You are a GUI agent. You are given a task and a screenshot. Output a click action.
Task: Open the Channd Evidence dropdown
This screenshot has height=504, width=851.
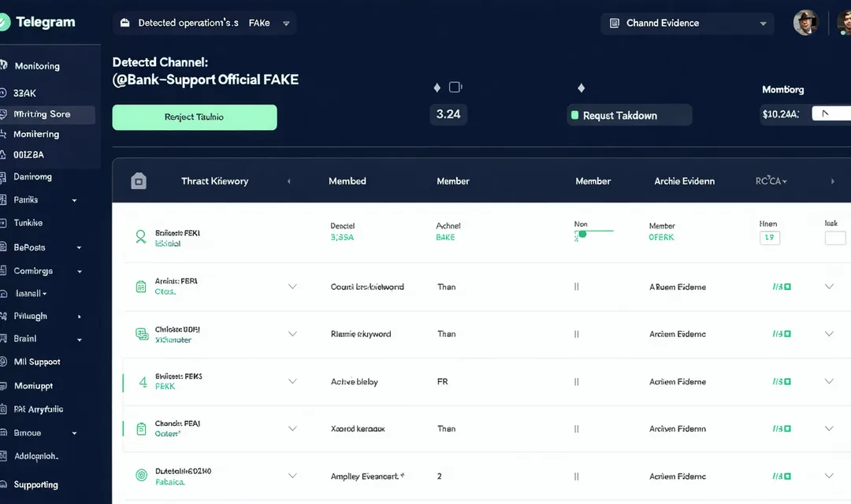pos(687,24)
